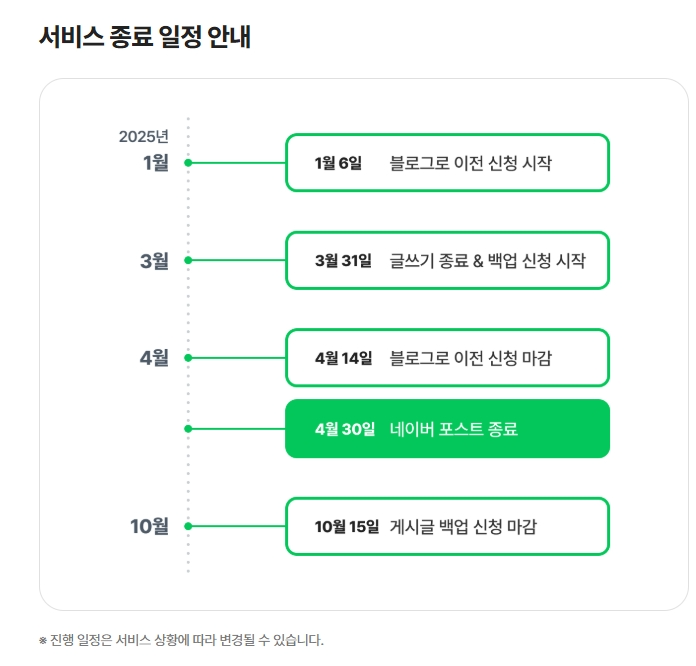Select the 글쓰기 종료 & 백업 신청 시작 text
The height and width of the screenshot is (666, 696).
click(487, 260)
